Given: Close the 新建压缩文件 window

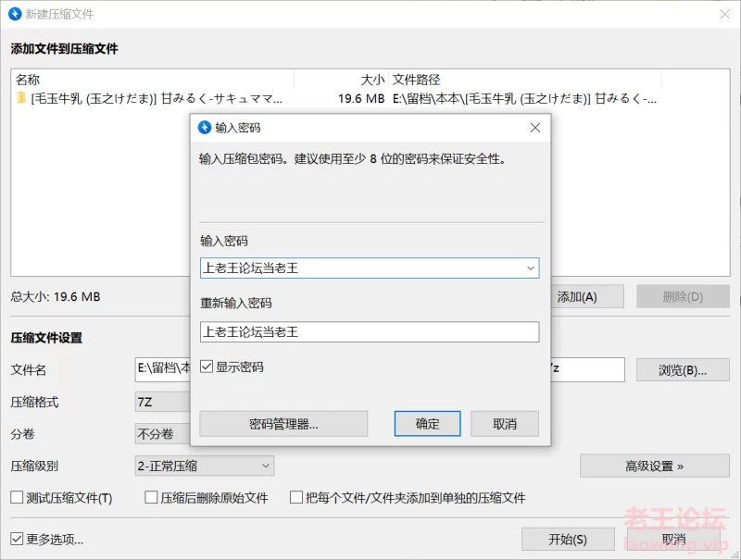Looking at the screenshot, I should pyautogui.click(x=725, y=14).
